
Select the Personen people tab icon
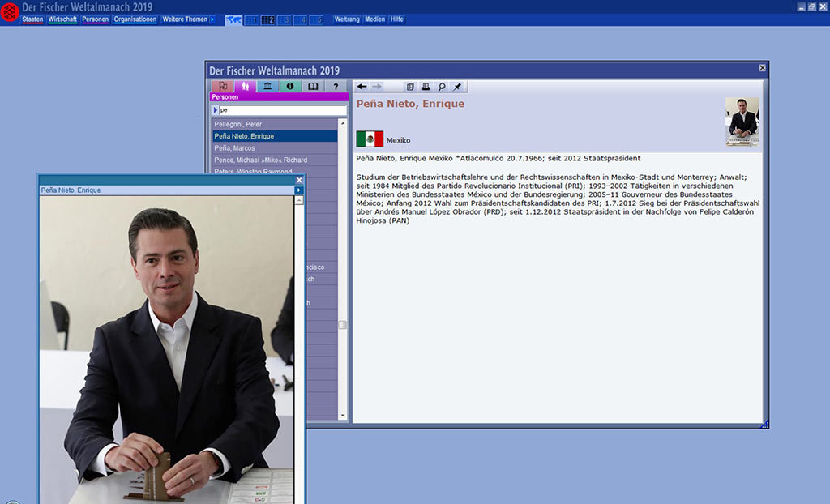tap(245, 86)
